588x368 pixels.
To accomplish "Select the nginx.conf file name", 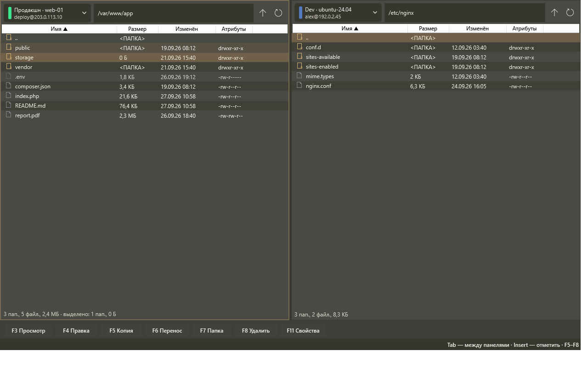I will point(318,86).
